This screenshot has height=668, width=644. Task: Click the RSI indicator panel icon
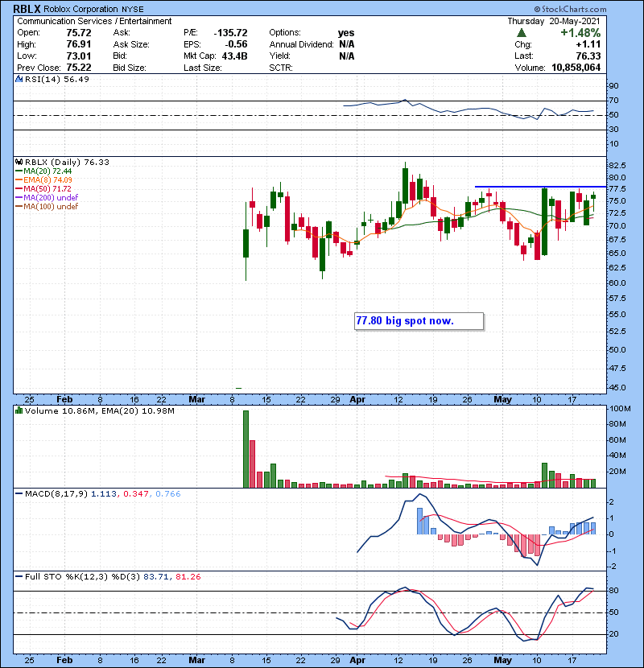[19, 79]
